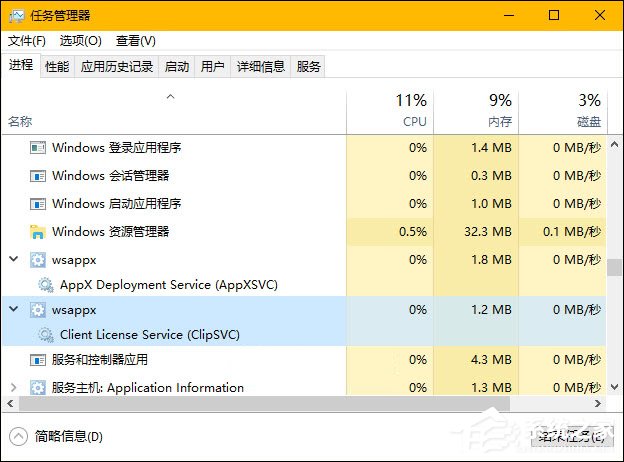
Task: Click the Client License Service gear icon
Action: pos(45,335)
